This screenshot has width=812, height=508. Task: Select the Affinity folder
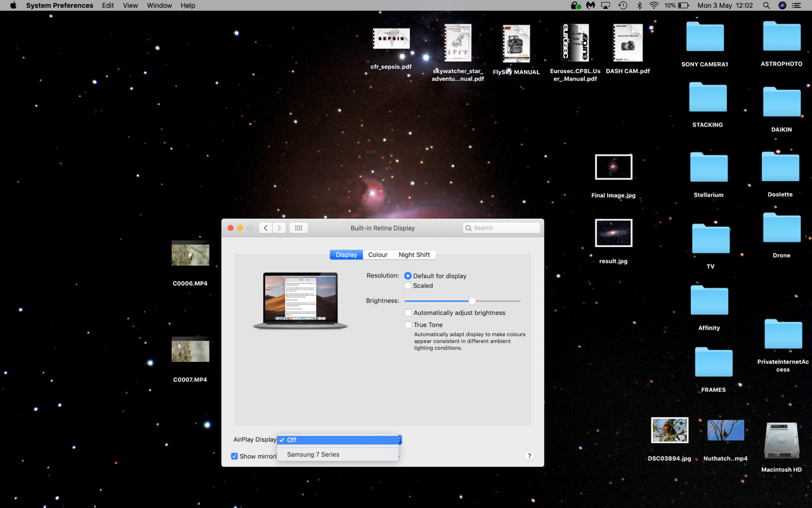(709, 300)
